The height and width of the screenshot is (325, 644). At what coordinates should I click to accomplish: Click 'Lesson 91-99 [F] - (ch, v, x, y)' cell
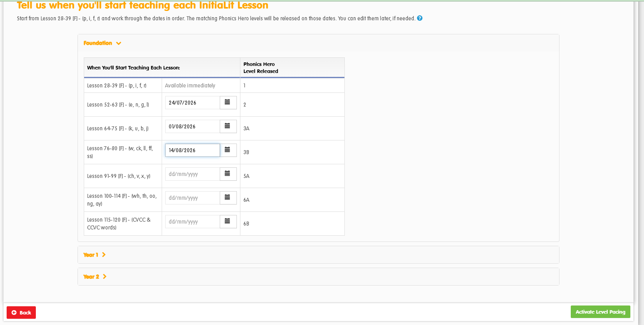pyautogui.click(x=123, y=176)
